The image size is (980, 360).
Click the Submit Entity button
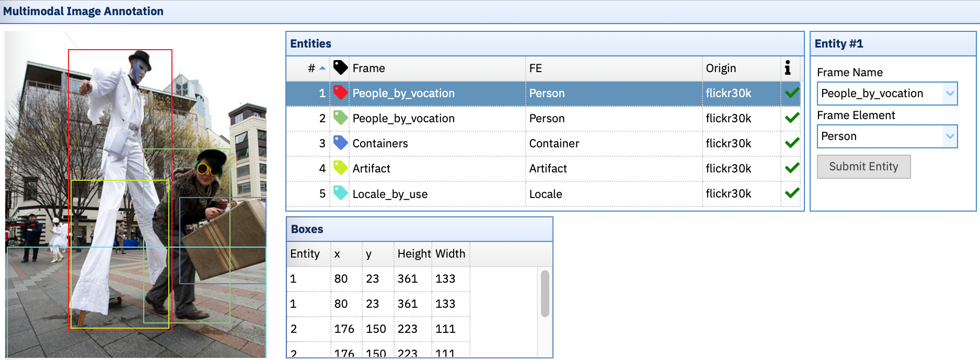tap(863, 167)
